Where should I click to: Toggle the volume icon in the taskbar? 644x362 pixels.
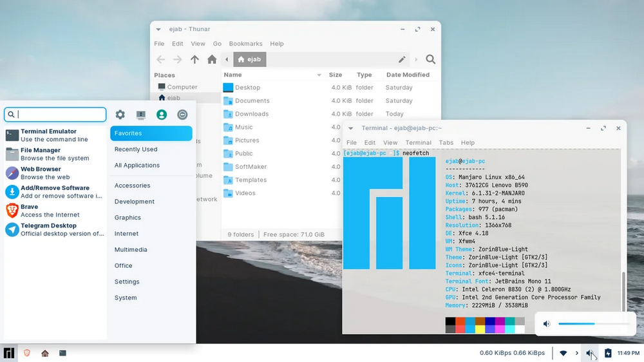coord(589,353)
